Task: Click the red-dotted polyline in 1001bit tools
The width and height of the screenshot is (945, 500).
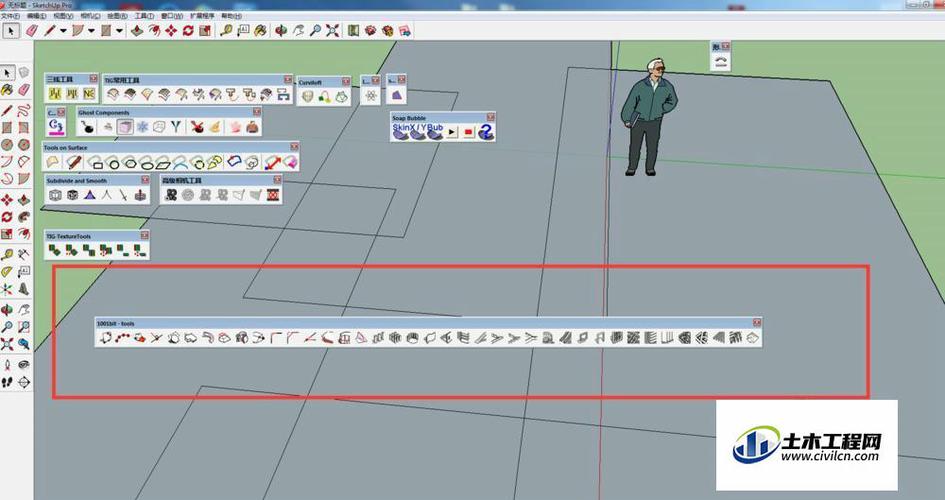Action: point(122,338)
